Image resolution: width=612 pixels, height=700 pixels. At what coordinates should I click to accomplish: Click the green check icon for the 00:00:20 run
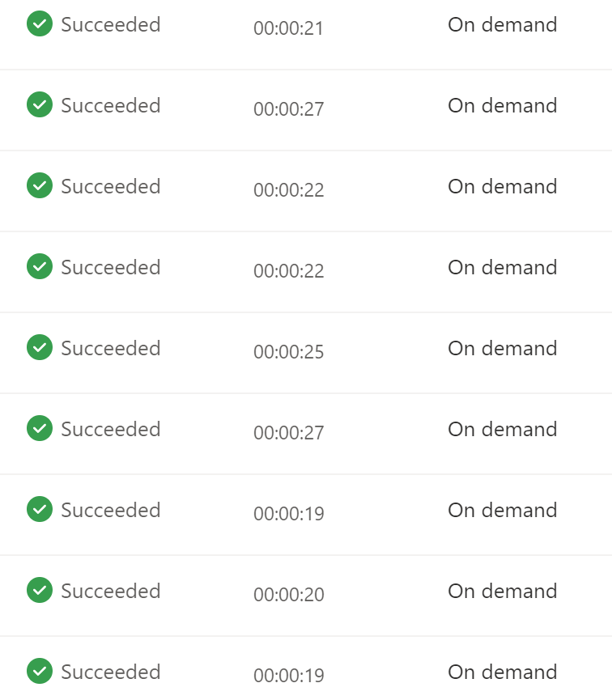pyautogui.click(x=40, y=591)
